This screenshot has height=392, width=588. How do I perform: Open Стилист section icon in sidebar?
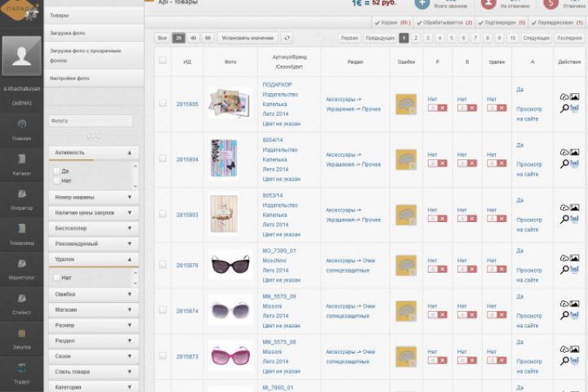22,298
